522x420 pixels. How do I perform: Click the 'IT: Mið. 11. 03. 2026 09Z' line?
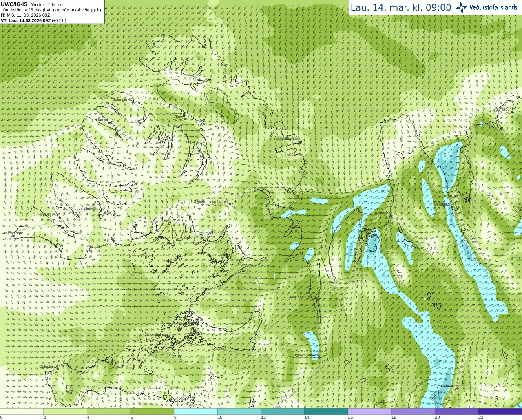25,15
